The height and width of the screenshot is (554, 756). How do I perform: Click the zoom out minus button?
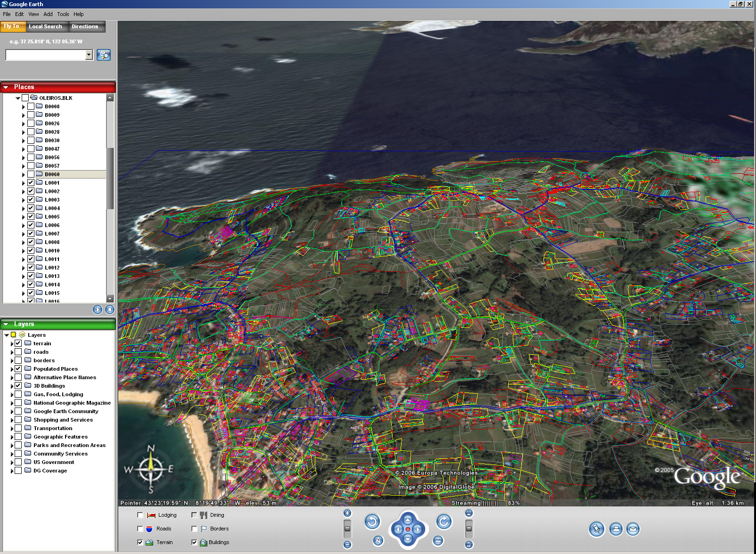click(x=347, y=545)
